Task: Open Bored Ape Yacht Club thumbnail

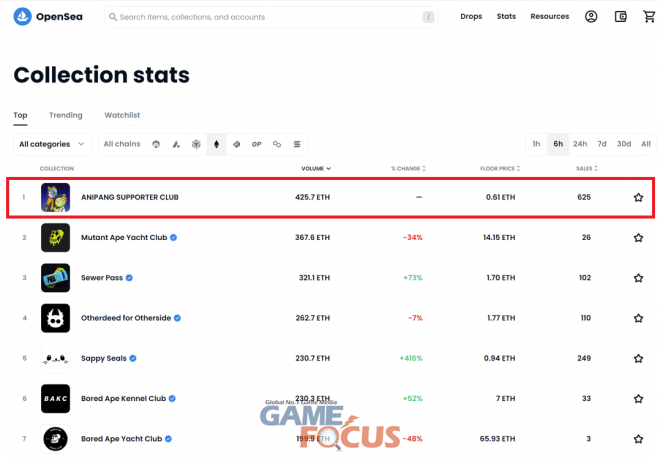Action: pyautogui.click(x=56, y=439)
